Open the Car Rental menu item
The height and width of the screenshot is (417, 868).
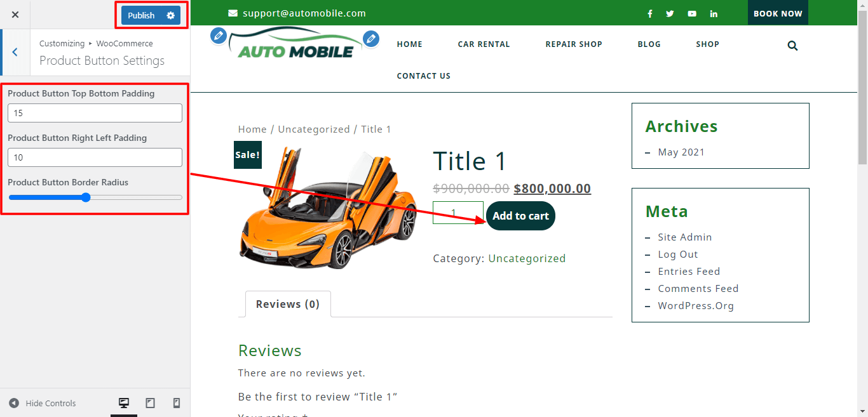[484, 44]
